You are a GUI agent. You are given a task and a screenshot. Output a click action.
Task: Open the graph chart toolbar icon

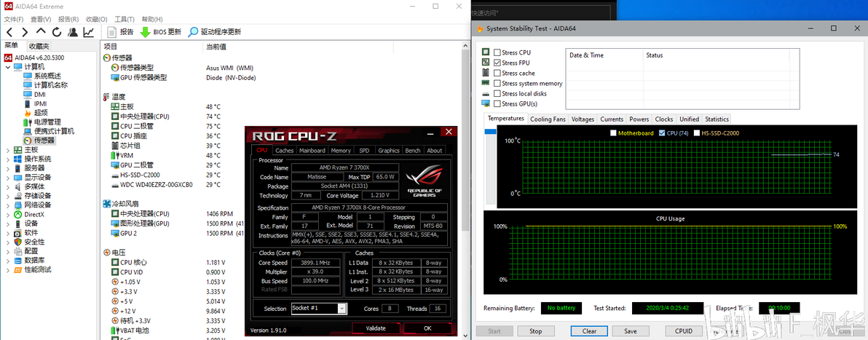pos(89,32)
